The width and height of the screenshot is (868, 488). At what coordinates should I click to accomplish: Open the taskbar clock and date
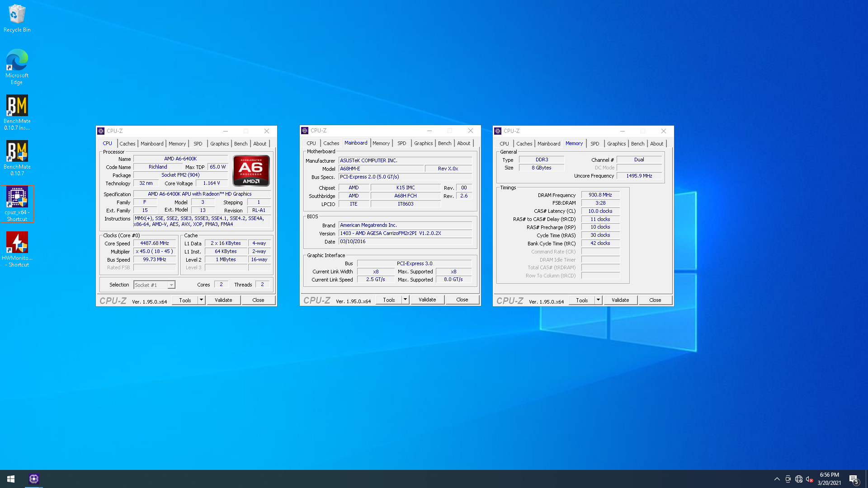[x=829, y=479]
